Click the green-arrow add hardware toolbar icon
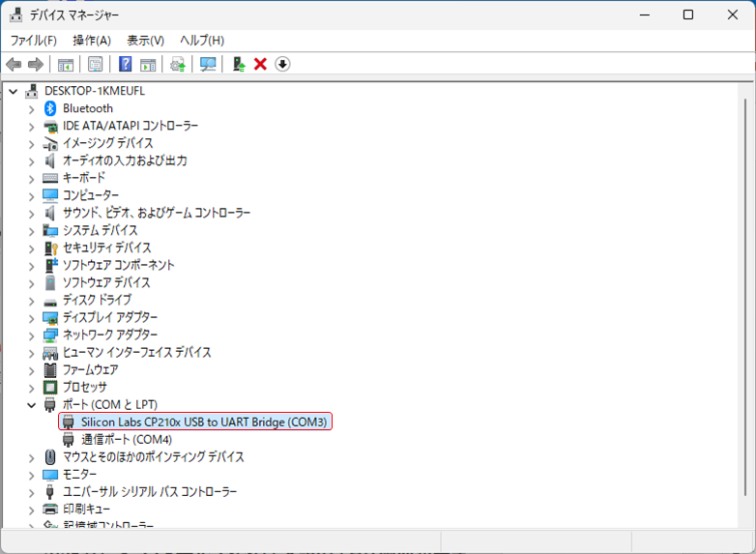Screen dimensions: 756x554 [239, 64]
